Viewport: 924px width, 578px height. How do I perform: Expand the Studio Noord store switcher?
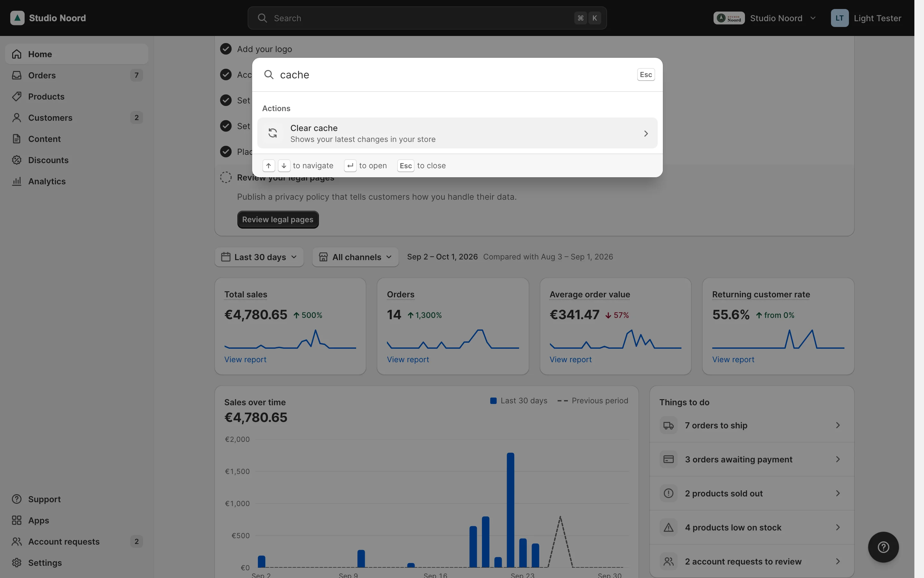pyautogui.click(x=765, y=18)
